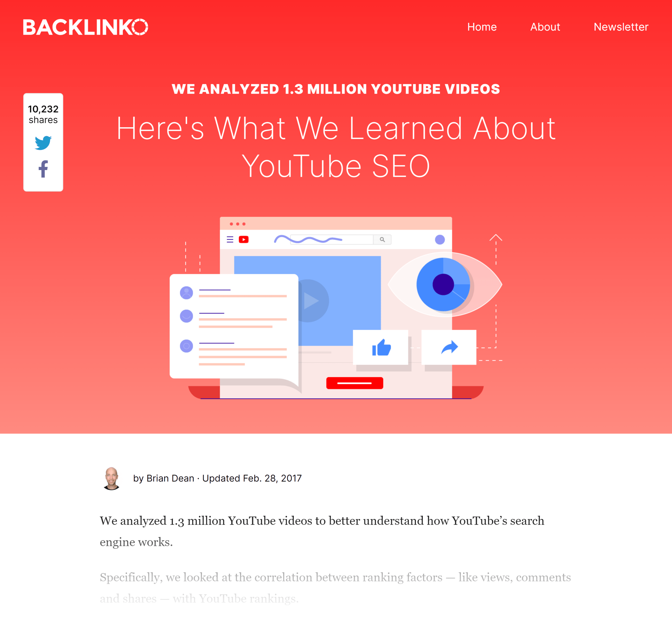Click the Twitter share icon
Image resolution: width=672 pixels, height=617 pixels.
[43, 142]
